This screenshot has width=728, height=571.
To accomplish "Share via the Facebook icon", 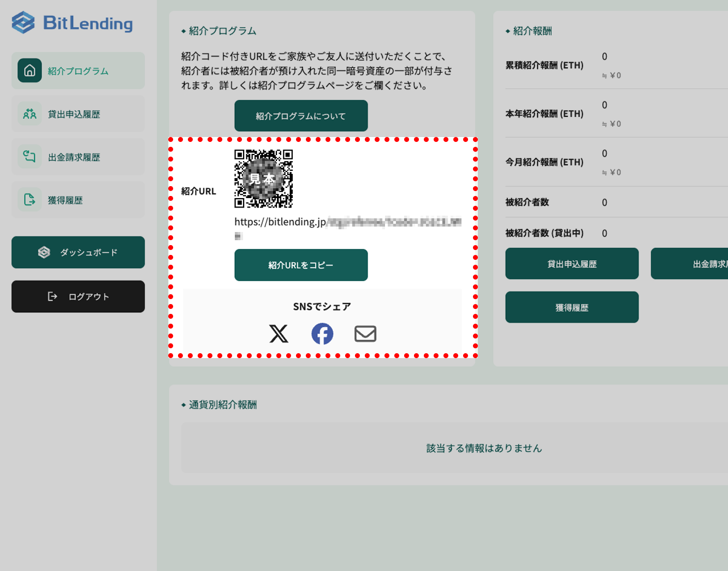I will 322,334.
